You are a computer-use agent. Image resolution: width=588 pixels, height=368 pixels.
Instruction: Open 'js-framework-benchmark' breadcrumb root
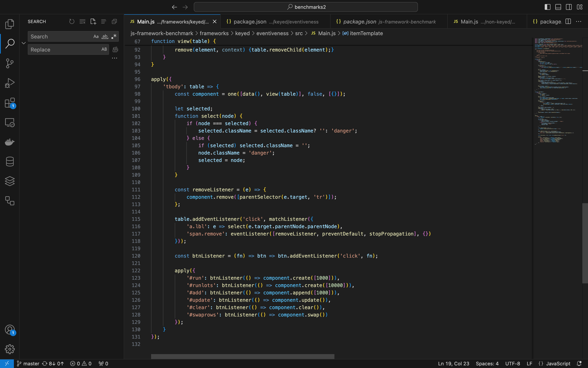click(162, 33)
